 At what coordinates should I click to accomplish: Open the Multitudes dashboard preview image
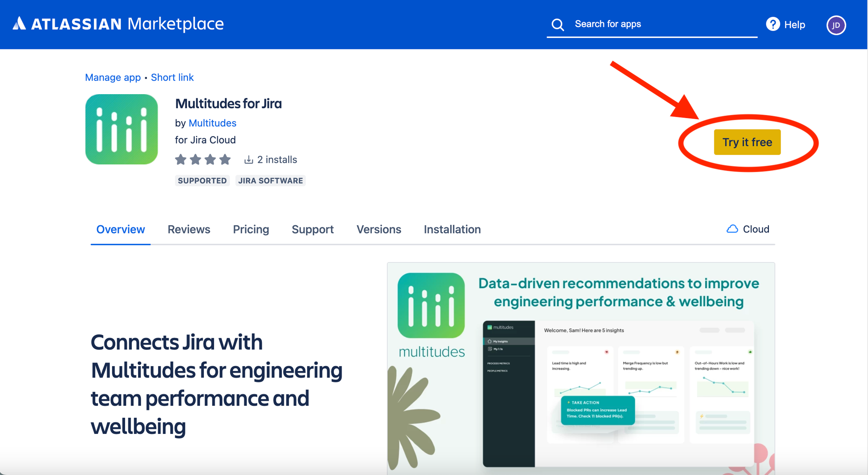[x=581, y=368]
